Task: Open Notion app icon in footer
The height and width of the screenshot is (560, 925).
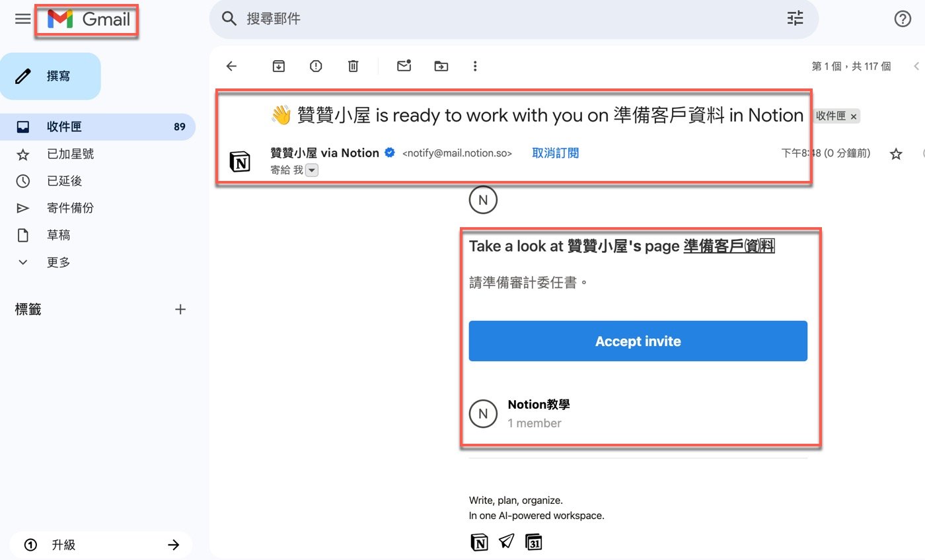Action: [x=479, y=542]
